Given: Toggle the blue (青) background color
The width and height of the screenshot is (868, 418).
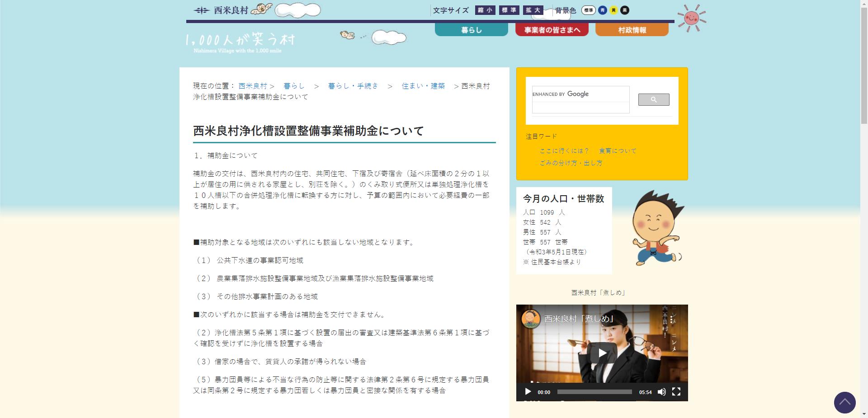Looking at the screenshot, I should [602, 9].
